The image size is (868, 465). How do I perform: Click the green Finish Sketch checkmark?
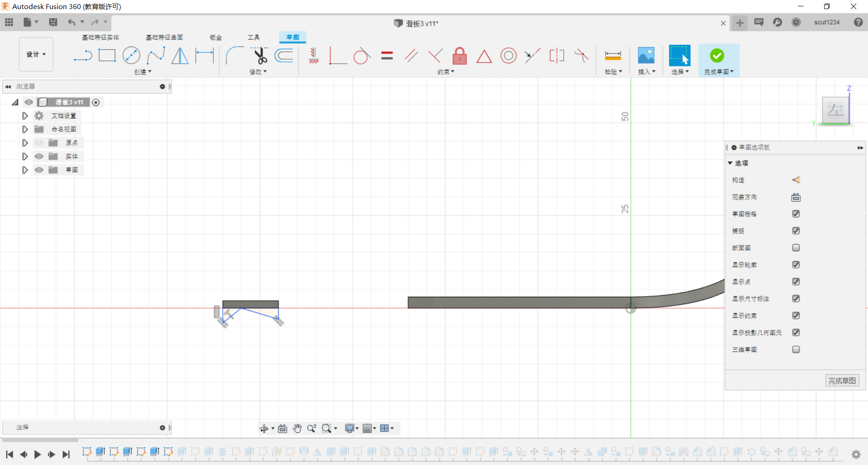[717, 56]
